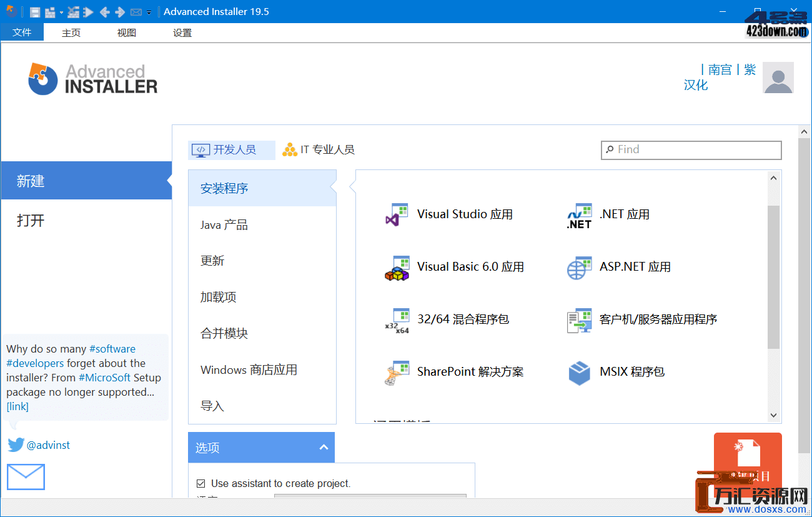
Task: Open the Customize Quick Access Toolbar dropdown
Action: tap(149, 13)
